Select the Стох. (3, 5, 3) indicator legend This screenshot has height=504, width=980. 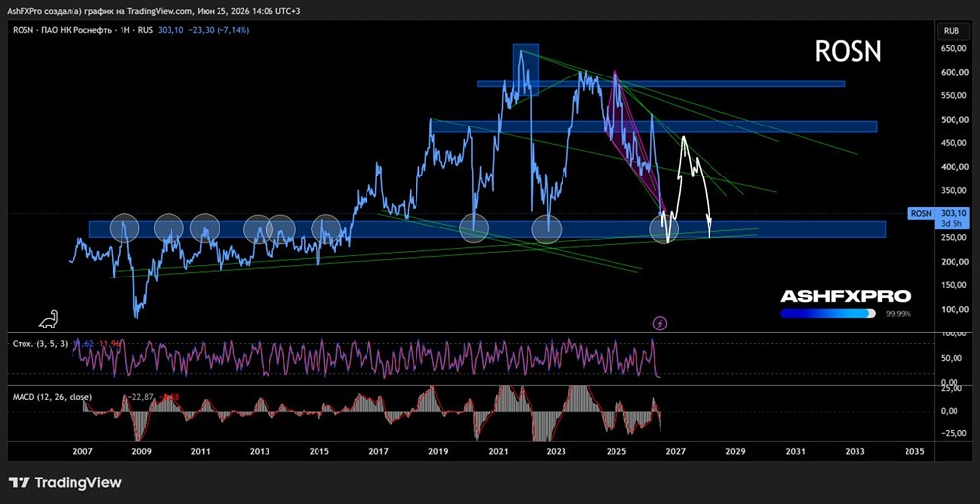pyautogui.click(x=39, y=344)
